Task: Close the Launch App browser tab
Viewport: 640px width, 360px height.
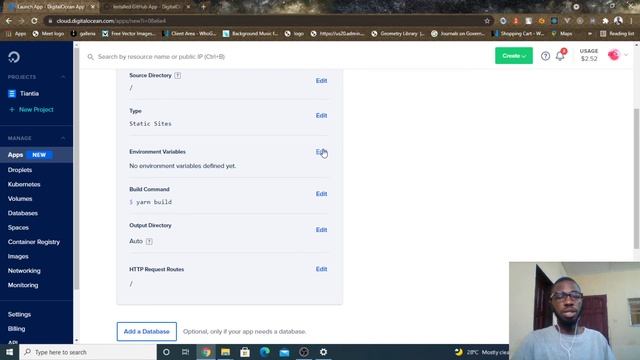Action: [93, 7]
